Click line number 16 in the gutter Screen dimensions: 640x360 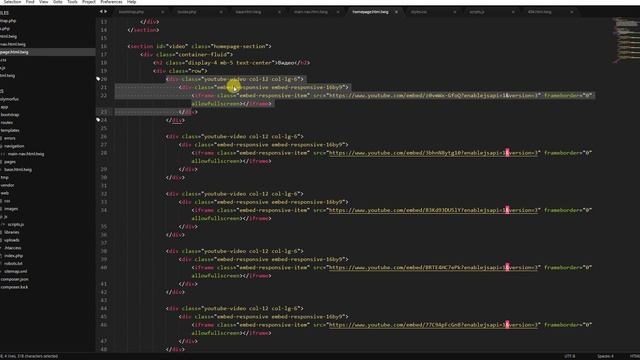[x=104, y=46]
